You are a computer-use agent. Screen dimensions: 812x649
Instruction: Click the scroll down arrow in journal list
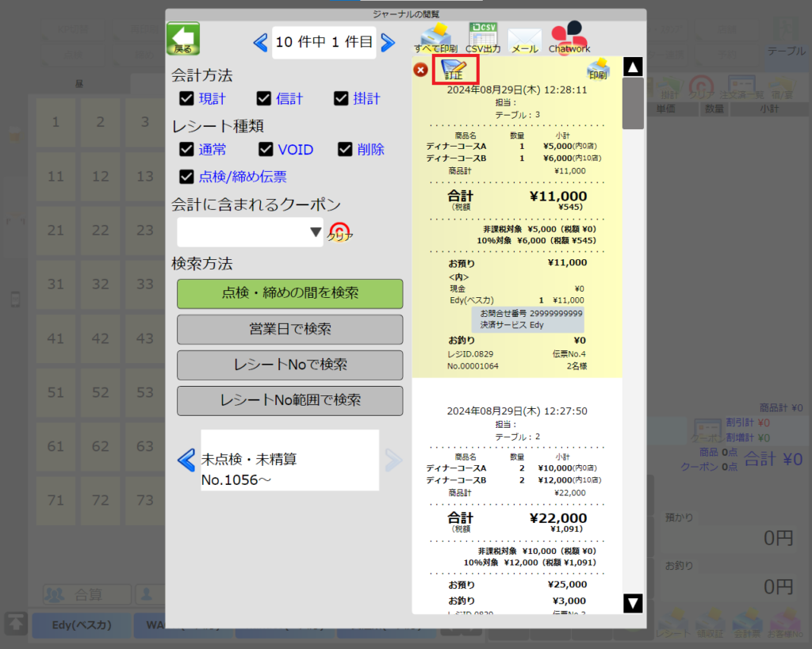click(633, 603)
